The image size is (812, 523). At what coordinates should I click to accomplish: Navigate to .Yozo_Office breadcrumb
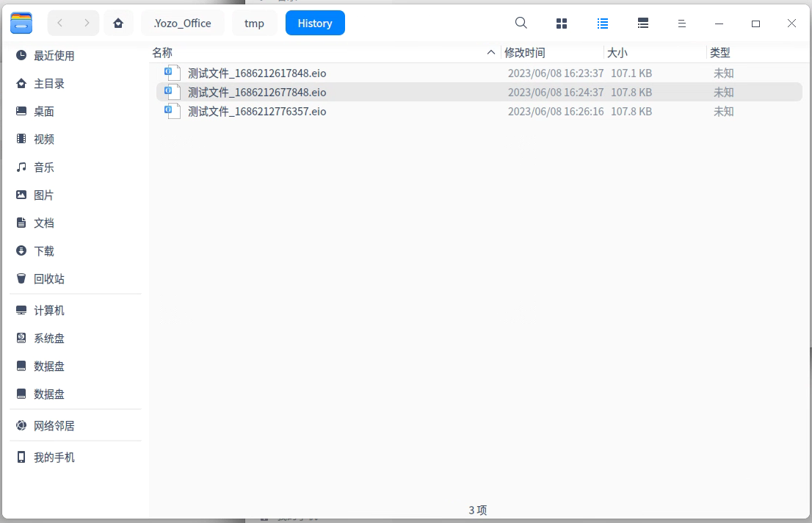(183, 24)
